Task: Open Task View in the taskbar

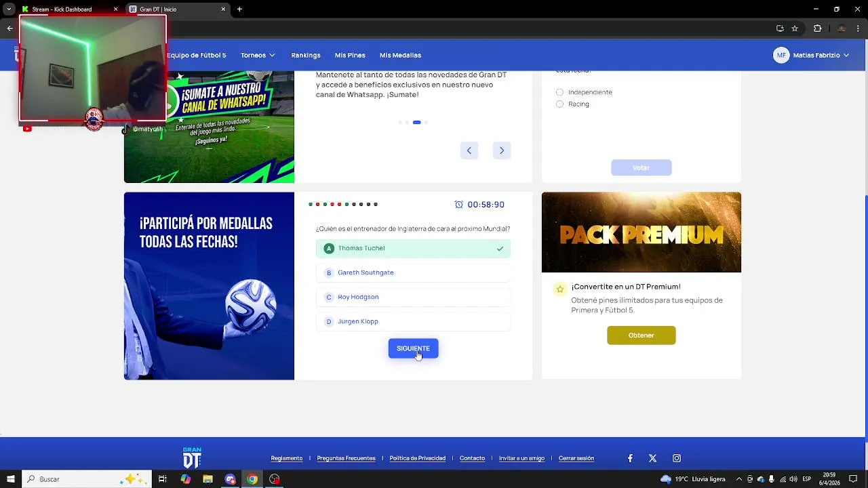Action: point(163,479)
